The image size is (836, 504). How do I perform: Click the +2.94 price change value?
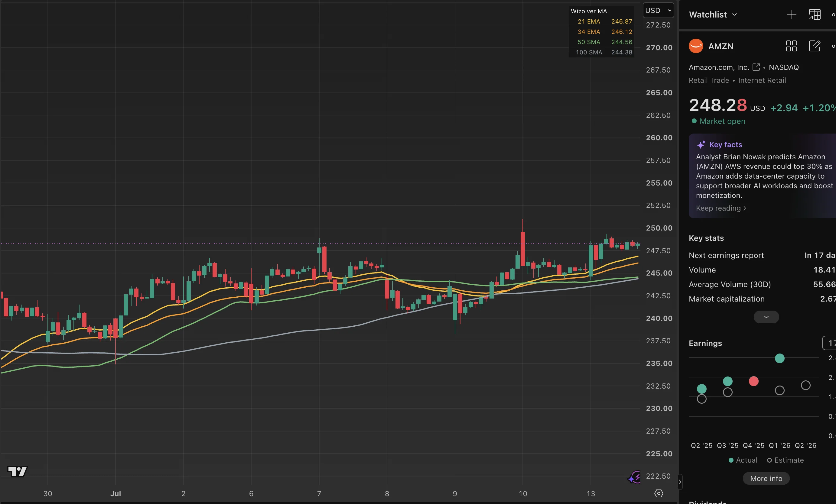[784, 108]
